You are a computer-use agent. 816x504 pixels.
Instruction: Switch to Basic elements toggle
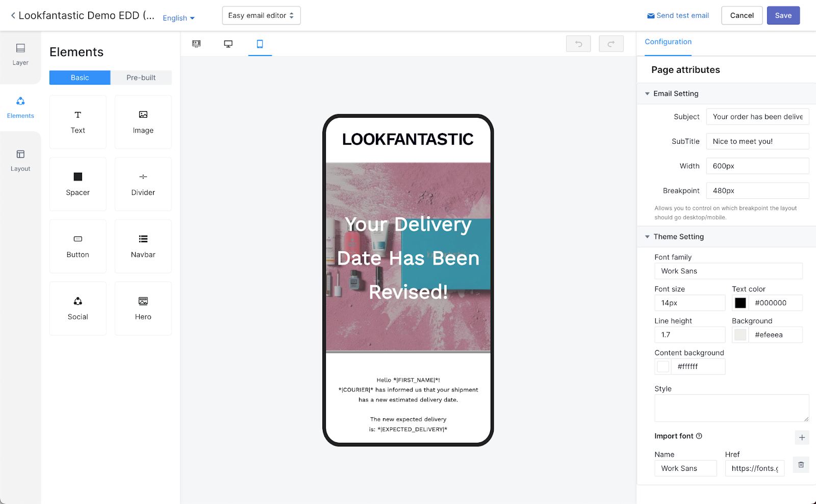80,77
